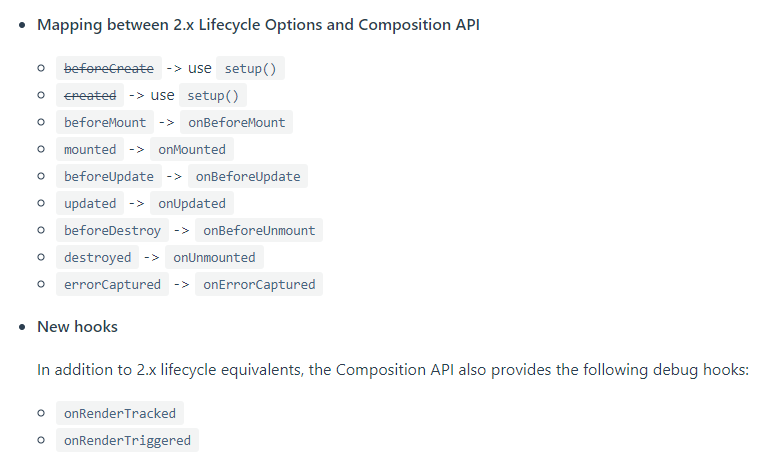Select the onBeforeUnmount hook name
Screen dimensions: 768x468
pos(259,231)
